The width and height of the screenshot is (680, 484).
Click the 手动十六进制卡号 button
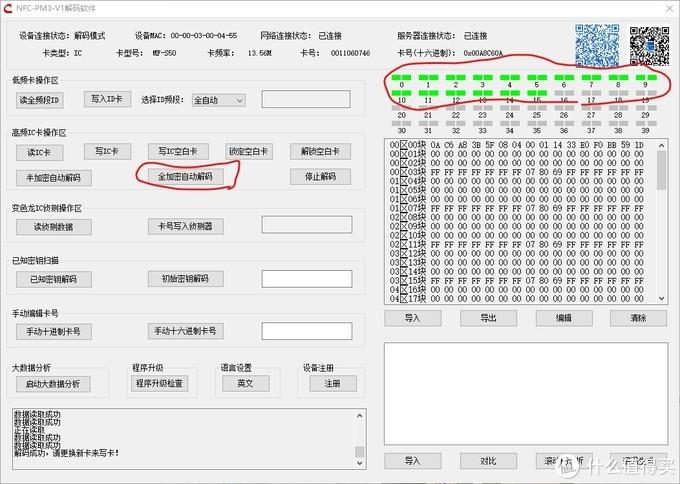click(185, 331)
